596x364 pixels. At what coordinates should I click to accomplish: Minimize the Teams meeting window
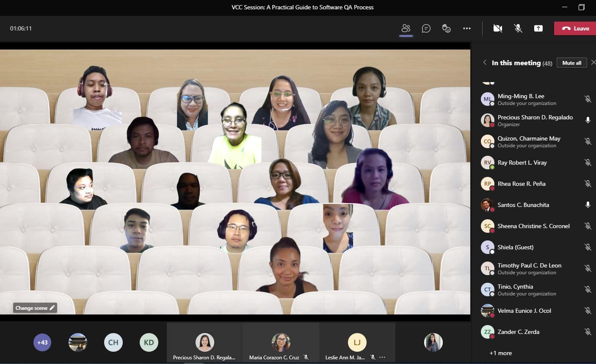coord(564,7)
